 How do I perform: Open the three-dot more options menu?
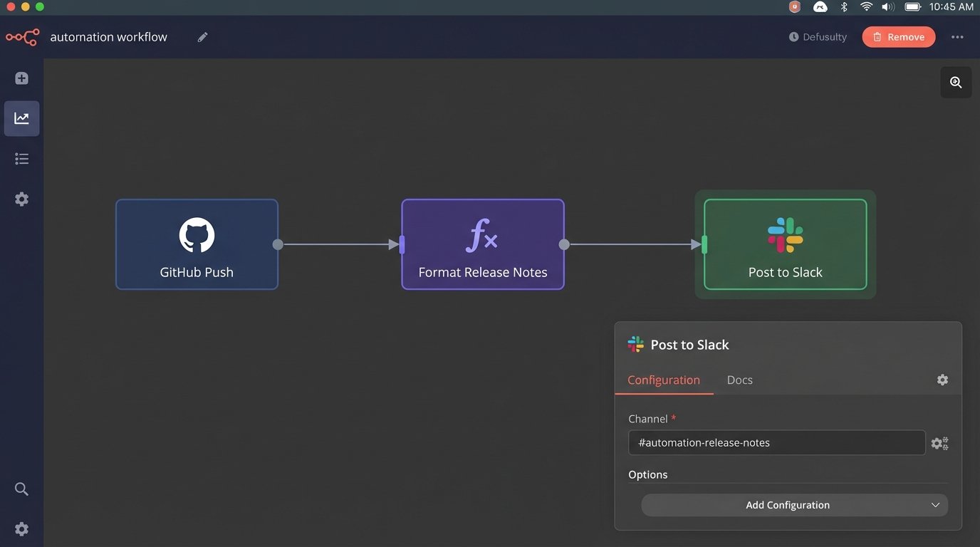957,37
